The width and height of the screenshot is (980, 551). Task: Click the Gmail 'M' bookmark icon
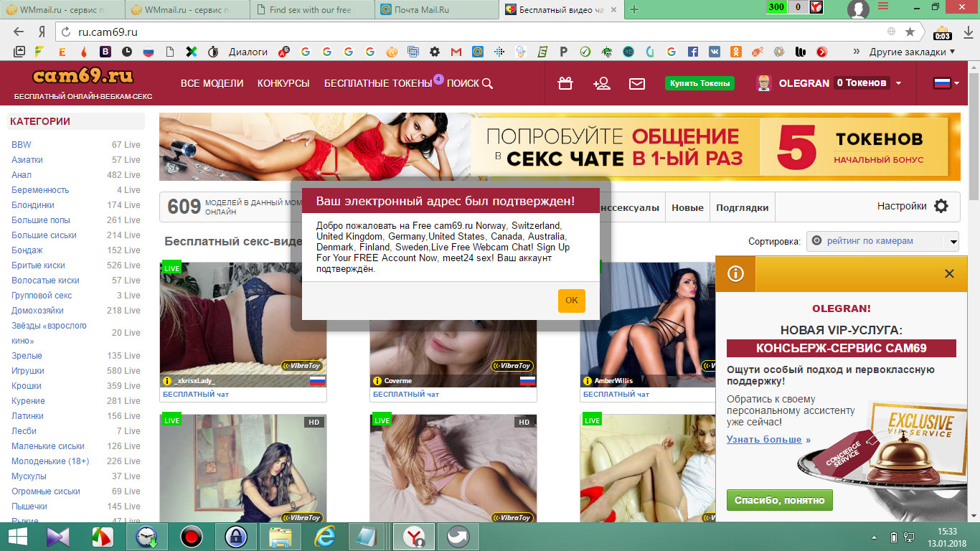tap(456, 52)
